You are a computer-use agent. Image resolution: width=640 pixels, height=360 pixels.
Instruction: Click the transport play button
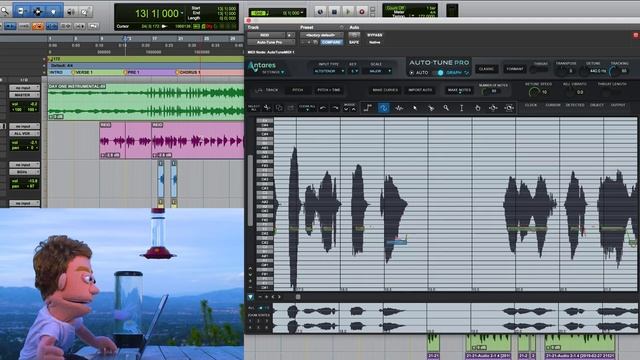[x=348, y=12]
